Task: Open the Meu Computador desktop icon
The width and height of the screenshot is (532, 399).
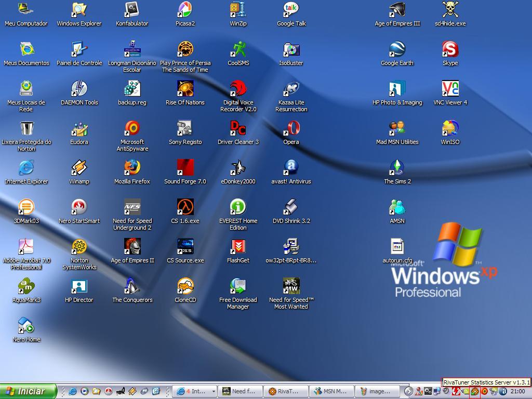Action: pyautogui.click(x=26, y=9)
